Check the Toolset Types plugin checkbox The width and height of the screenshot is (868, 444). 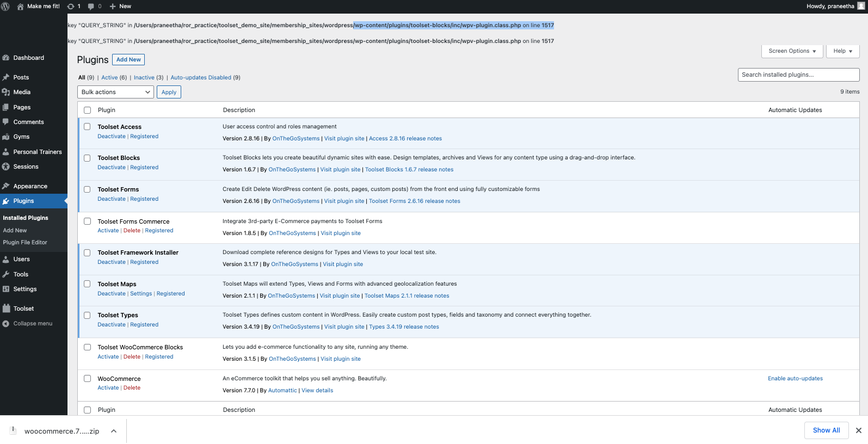click(x=87, y=315)
